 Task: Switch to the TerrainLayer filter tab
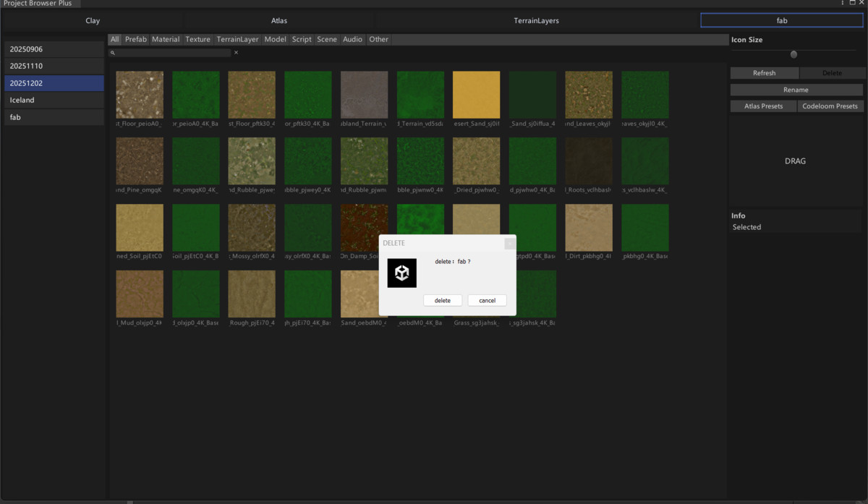237,39
